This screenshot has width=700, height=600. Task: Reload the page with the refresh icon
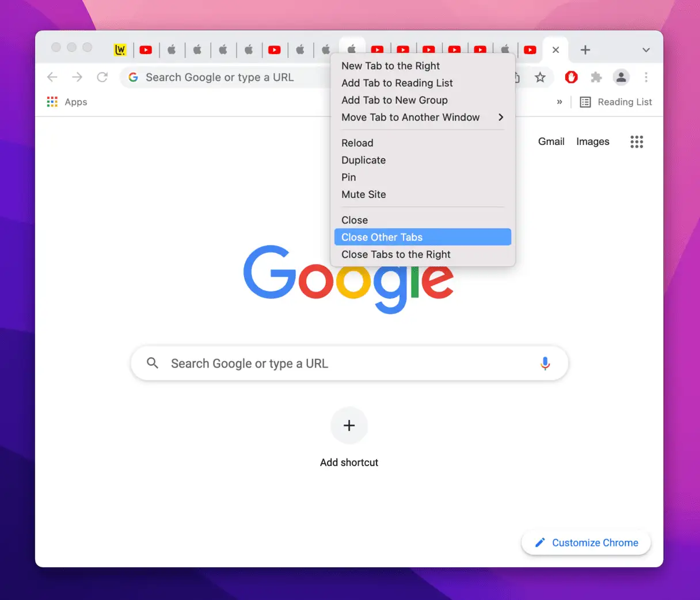click(x=102, y=77)
